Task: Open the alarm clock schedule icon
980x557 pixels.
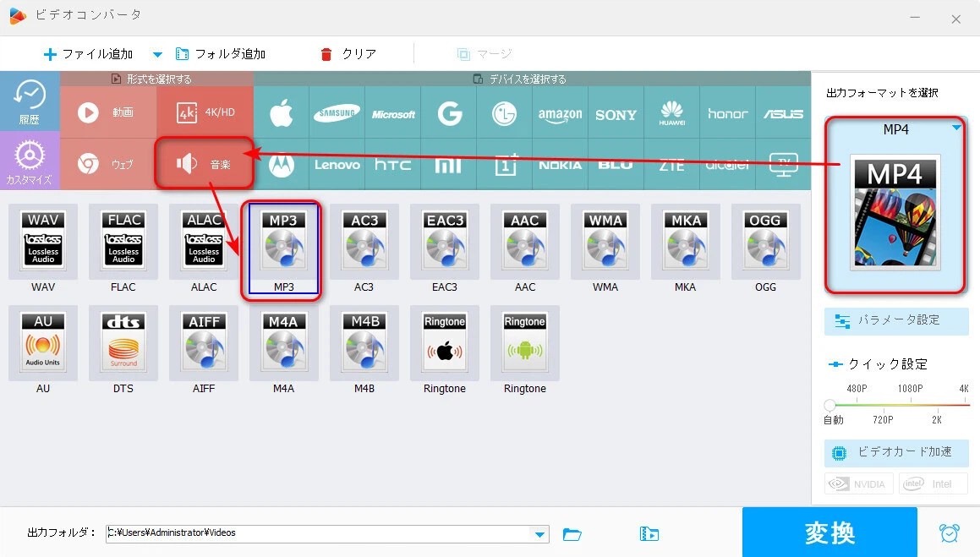Action: 950,532
